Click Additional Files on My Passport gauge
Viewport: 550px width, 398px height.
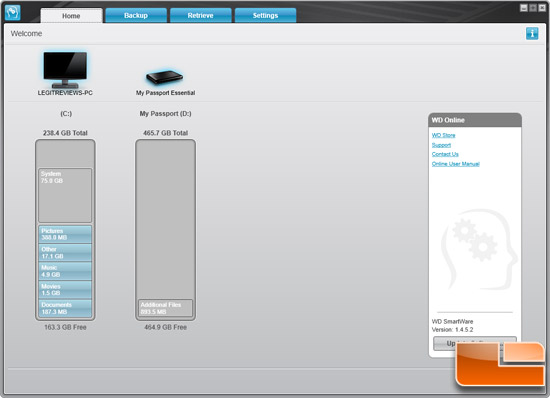point(165,308)
